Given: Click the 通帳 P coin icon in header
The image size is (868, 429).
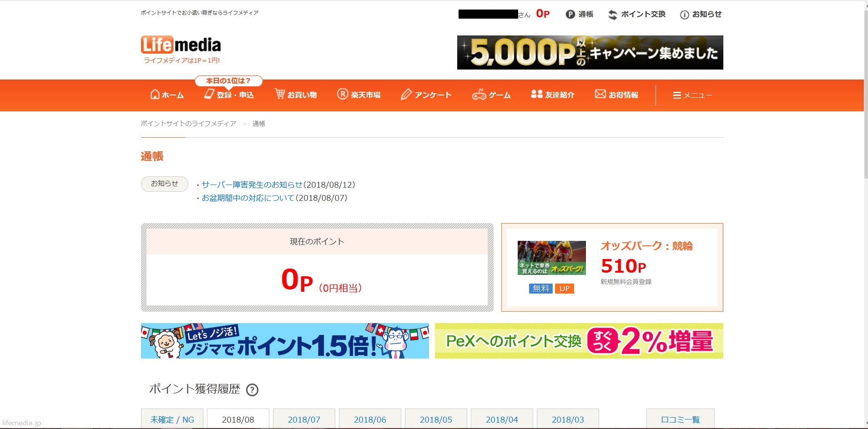Looking at the screenshot, I should click(x=570, y=15).
